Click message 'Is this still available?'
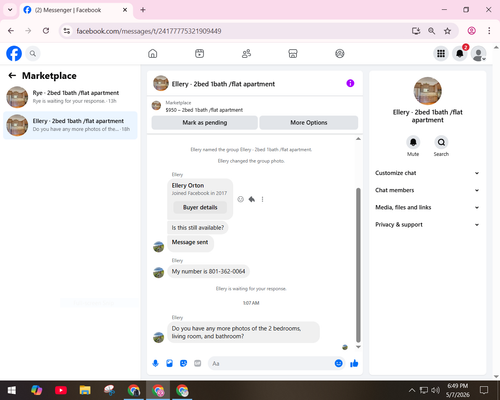 198,228
